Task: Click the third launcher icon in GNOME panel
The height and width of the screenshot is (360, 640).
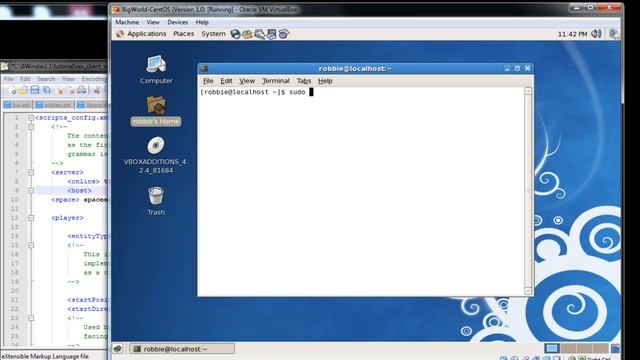Action: 259,34
